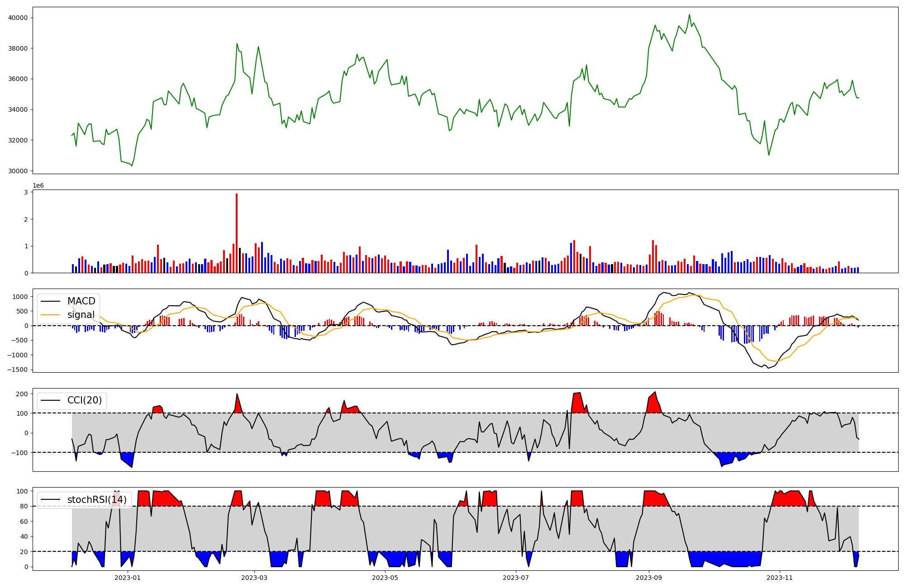Click the 30000 price axis label
905x588 pixels.
(x=18, y=171)
